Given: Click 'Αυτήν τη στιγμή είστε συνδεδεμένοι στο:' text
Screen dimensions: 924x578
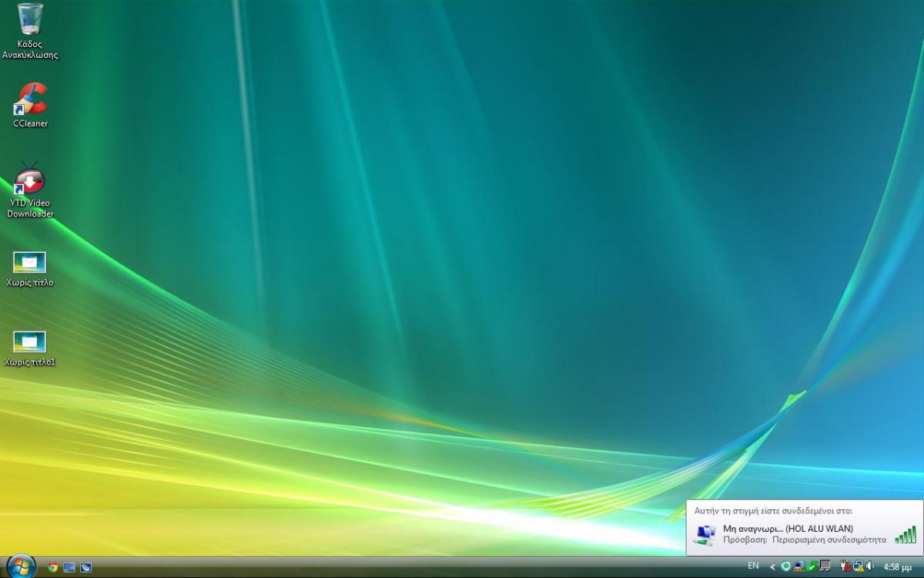Looking at the screenshot, I should pos(773,511).
